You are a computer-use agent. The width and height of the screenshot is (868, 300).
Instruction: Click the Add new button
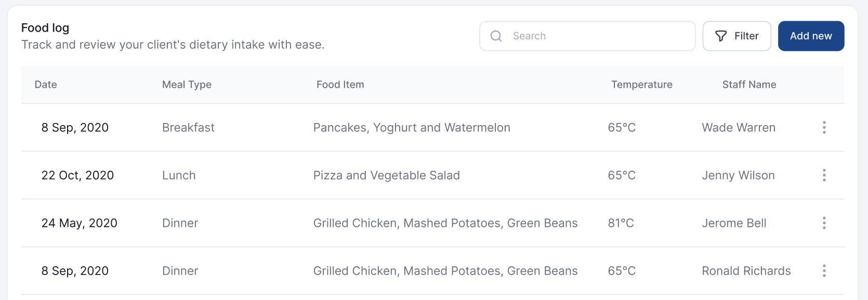(810, 36)
